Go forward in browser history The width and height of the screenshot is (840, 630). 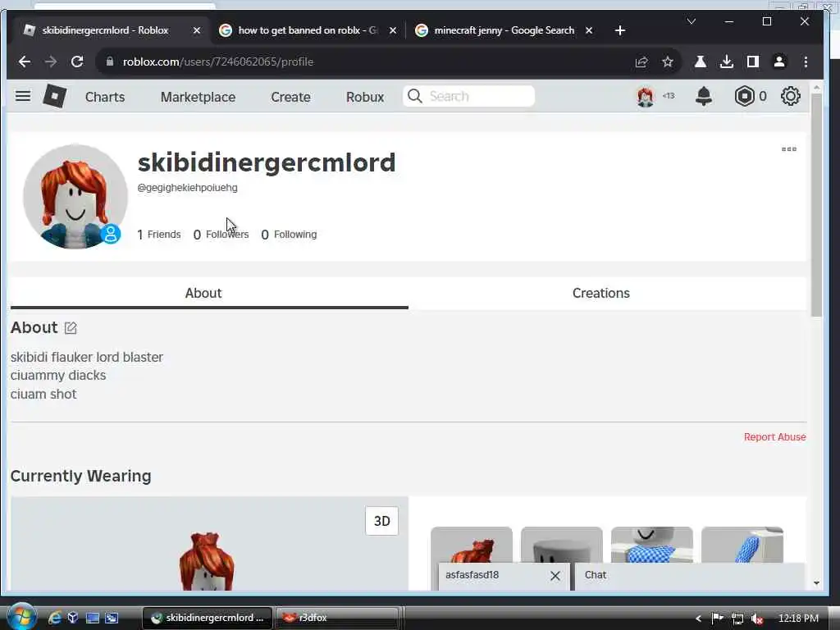point(51,62)
